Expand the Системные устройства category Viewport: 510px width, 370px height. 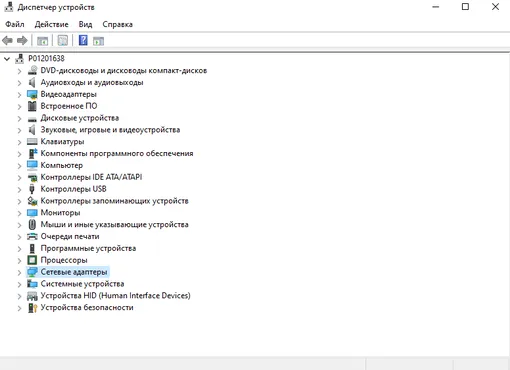tap(19, 284)
